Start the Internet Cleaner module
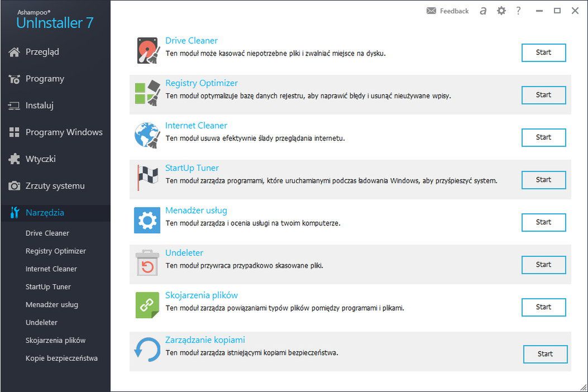Screen dimensions: 588x392 click(543, 137)
